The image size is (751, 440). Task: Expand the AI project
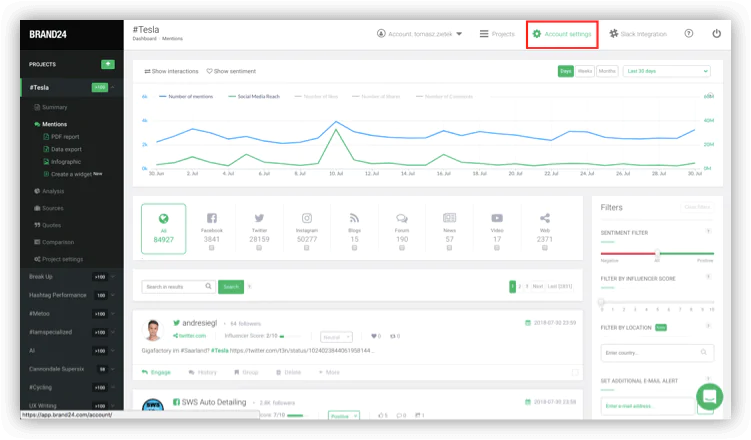[113, 350]
